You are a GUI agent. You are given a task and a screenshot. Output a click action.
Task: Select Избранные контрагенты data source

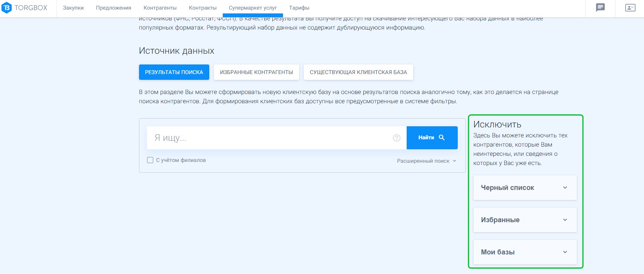pyautogui.click(x=257, y=72)
